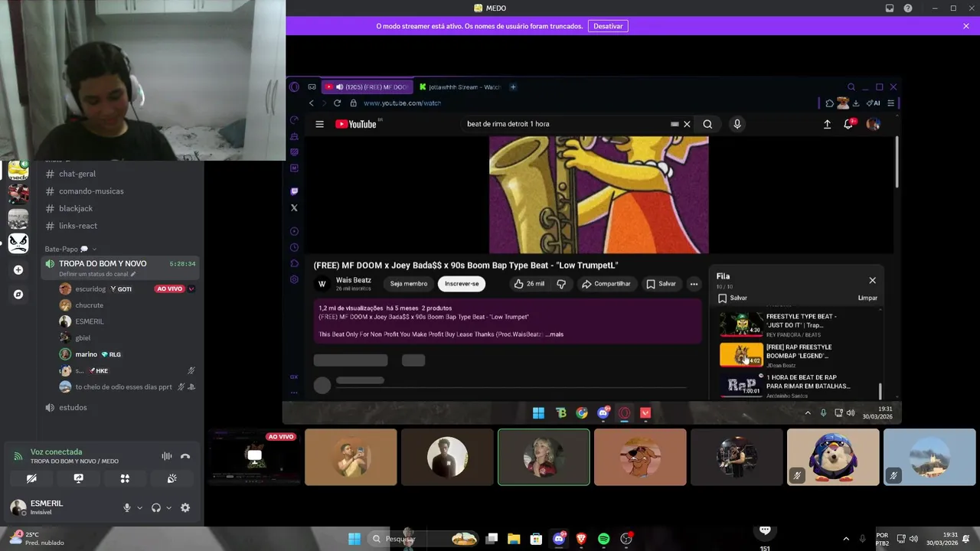Open YouTube hamburger menu in stream
980x551 pixels.
[x=319, y=124]
